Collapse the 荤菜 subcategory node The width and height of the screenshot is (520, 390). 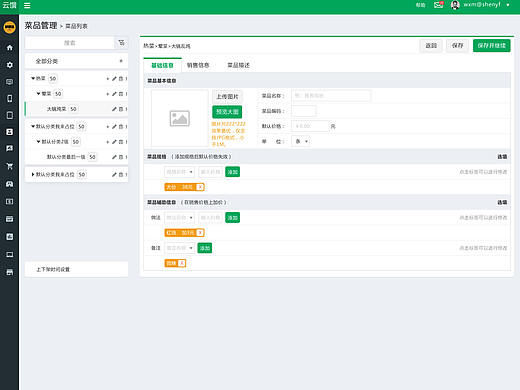pos(38,94)
